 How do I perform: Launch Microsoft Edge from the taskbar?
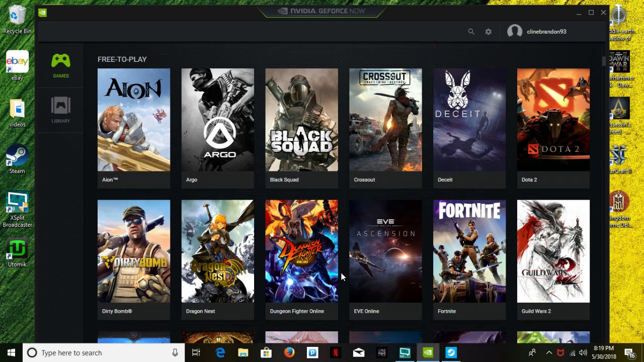point(220,353)
